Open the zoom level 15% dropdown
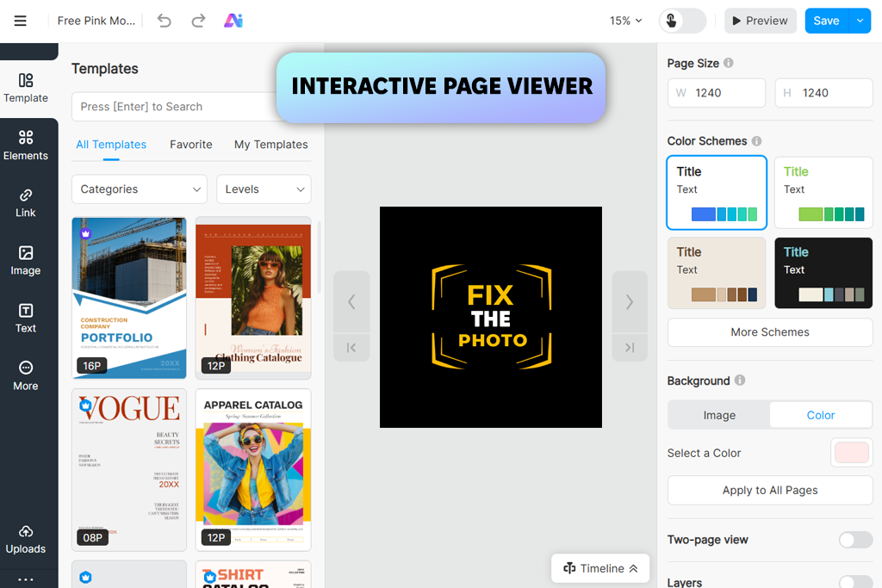Viewport: 882px width, 588px height. (625, 21)
